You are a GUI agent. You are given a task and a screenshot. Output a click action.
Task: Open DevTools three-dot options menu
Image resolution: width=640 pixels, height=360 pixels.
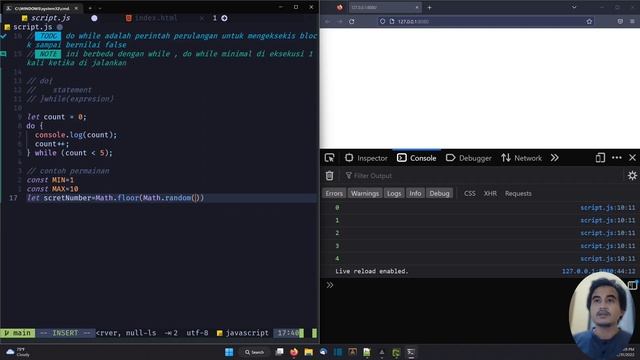point(617,158)
